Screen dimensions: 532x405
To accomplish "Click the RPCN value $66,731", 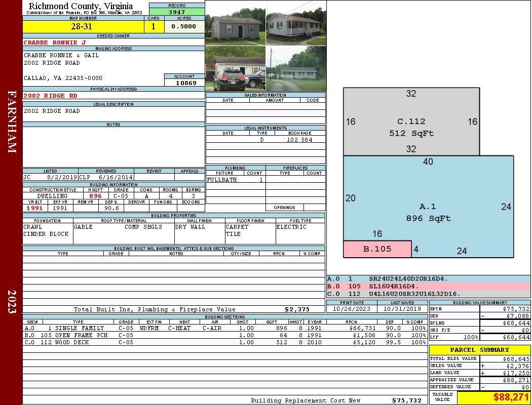I will click(x=362, y=328).
